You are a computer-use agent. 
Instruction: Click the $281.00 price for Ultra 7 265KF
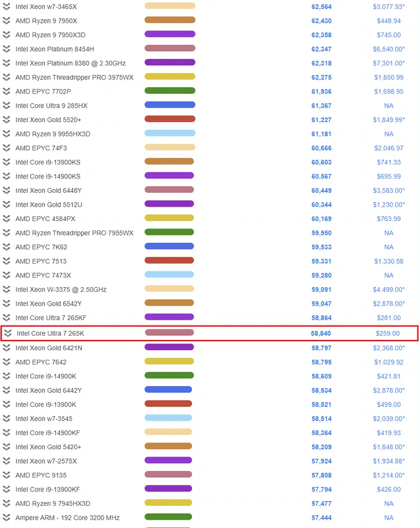click(x=389, y=318)
